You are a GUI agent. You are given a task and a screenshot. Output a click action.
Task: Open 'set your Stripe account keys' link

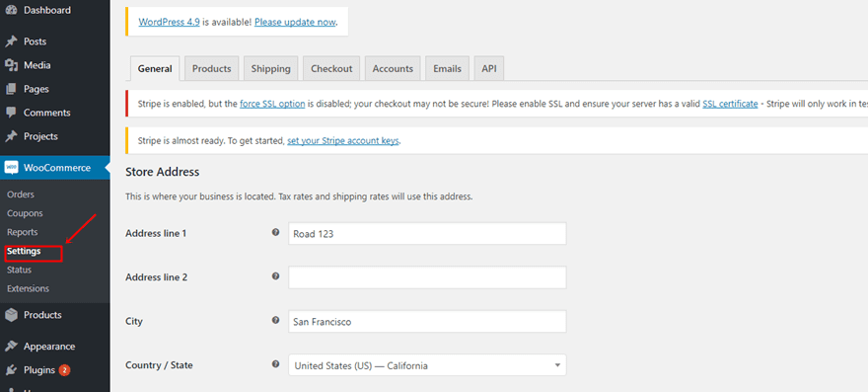tap(342, 141)
